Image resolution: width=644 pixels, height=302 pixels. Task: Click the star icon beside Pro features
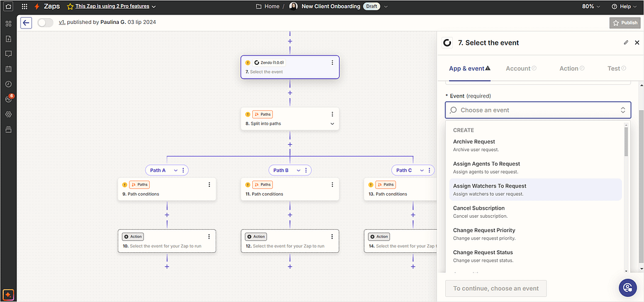tap(70, 6)
